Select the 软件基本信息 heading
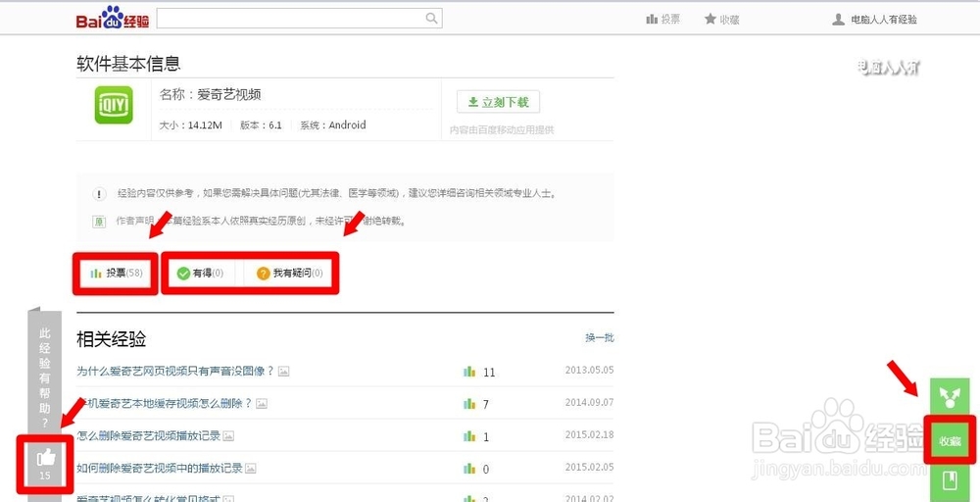The image size is (980, 502). pyautogui.click(x=128, y=64)
